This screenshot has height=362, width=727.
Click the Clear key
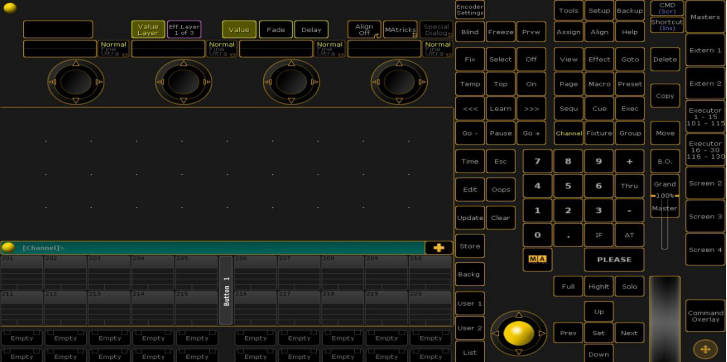pos(501,218)
